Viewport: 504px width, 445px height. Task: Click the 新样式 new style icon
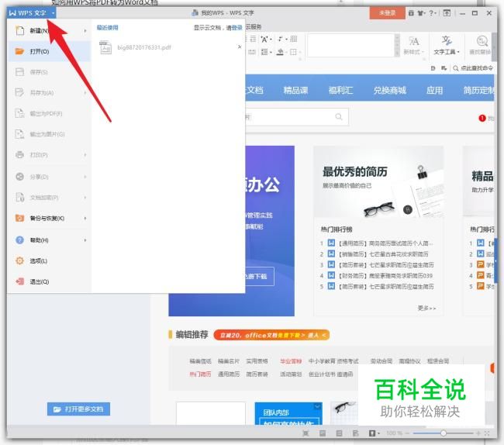pos(414,41)
